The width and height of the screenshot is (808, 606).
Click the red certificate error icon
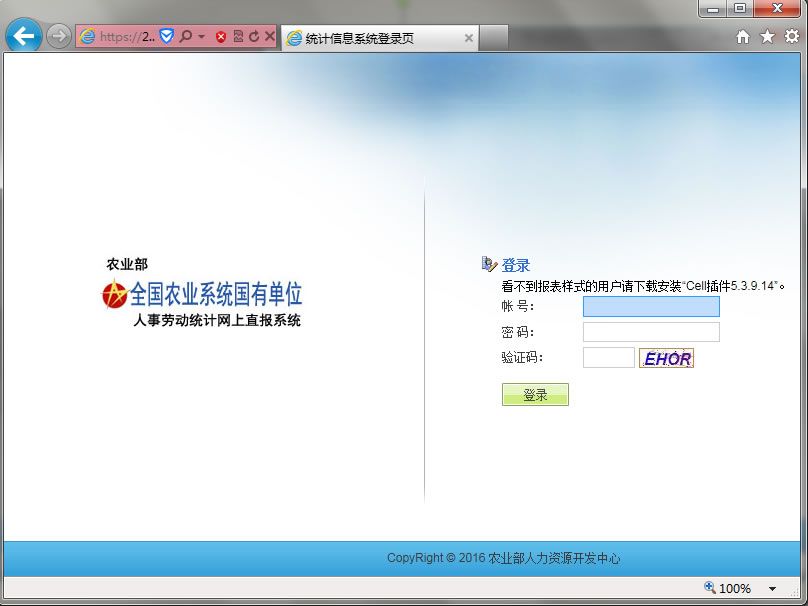click(221, 37)
